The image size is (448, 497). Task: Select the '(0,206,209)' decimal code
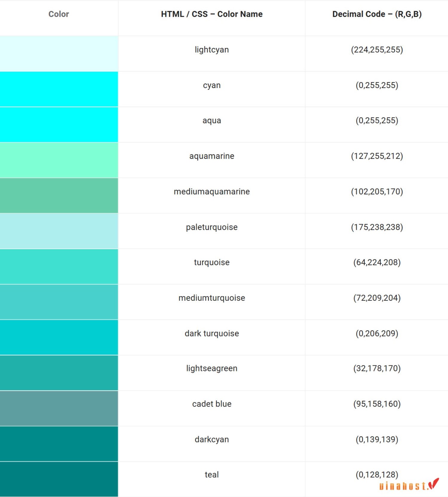[x=377, y=333]
